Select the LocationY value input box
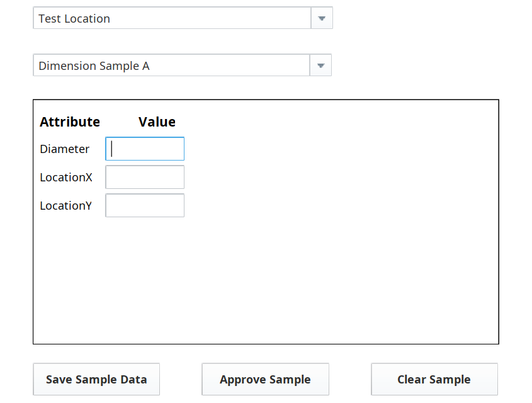This screenshot has width=532, height=403. point(145,206)
